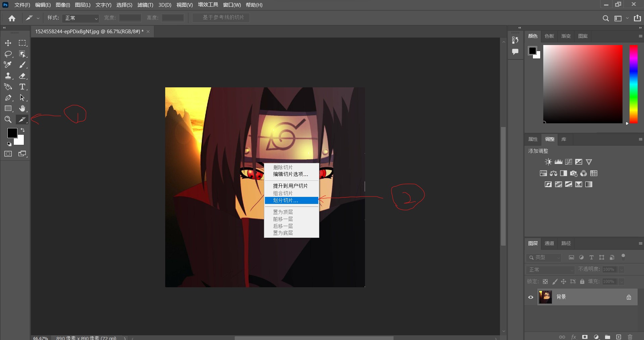Select the Clone Stamp tool

click(8, 76)
